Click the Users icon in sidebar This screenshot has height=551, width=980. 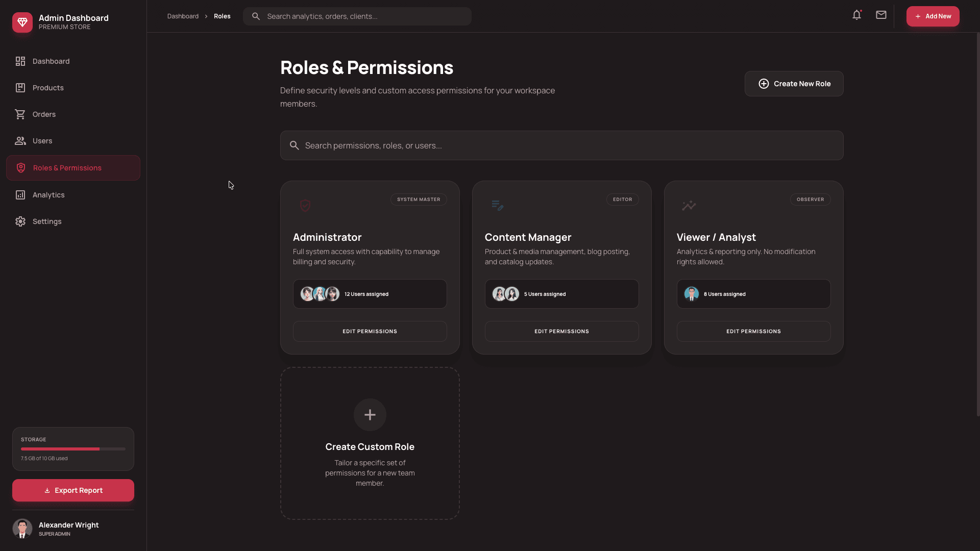point(20,140)
